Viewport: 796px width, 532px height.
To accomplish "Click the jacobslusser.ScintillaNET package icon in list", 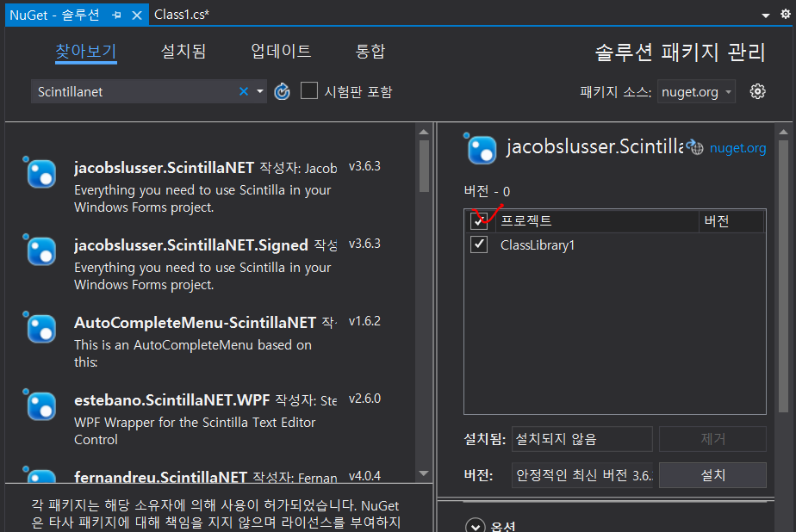I will coord(41,173).
